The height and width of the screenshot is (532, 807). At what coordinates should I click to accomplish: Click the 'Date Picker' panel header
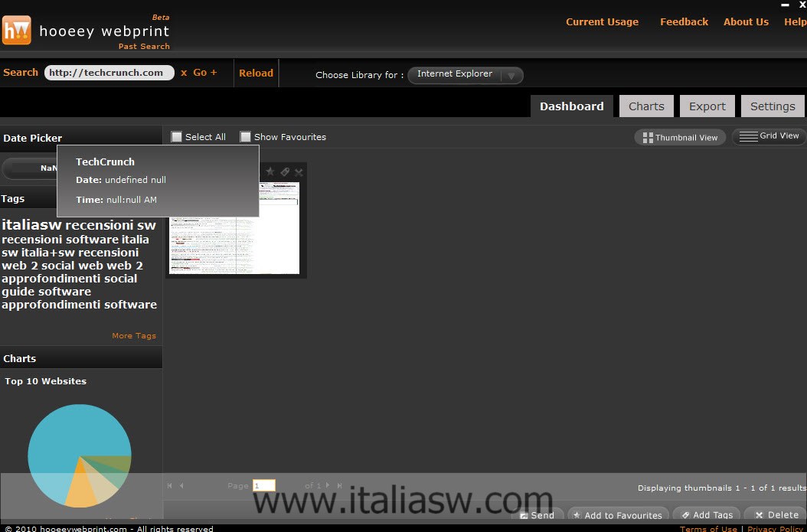[81, 138]
